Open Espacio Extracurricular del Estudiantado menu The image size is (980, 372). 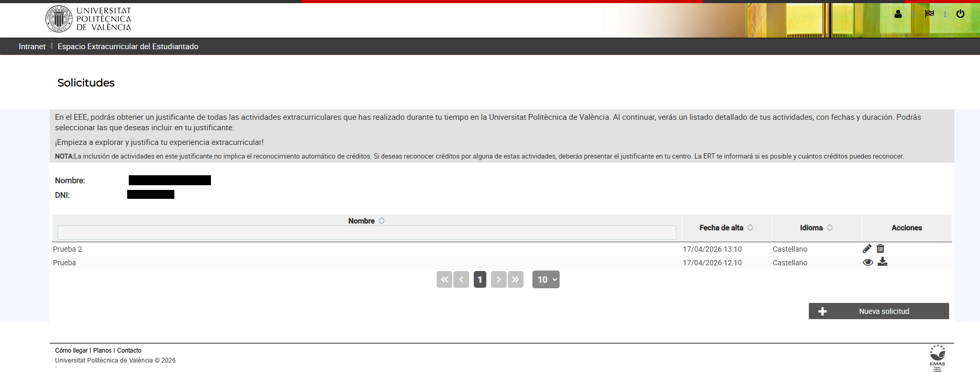point(128,47)
